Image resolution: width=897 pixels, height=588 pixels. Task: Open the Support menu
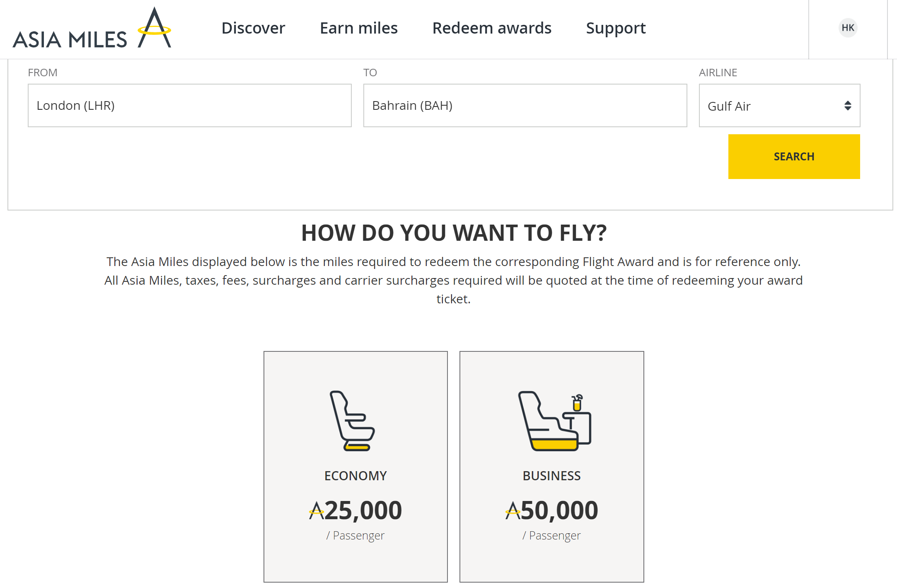coord(616,28)
